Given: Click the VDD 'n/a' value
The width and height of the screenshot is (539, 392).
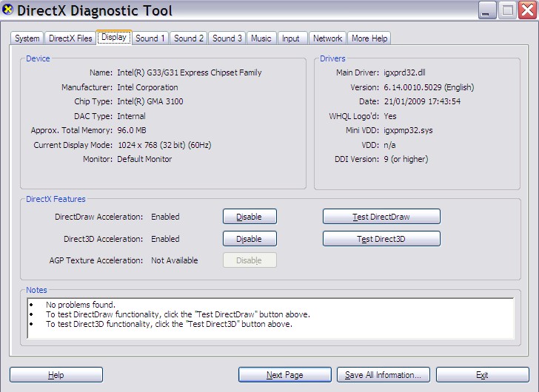Looking at the screenshot, I should 389,145.
